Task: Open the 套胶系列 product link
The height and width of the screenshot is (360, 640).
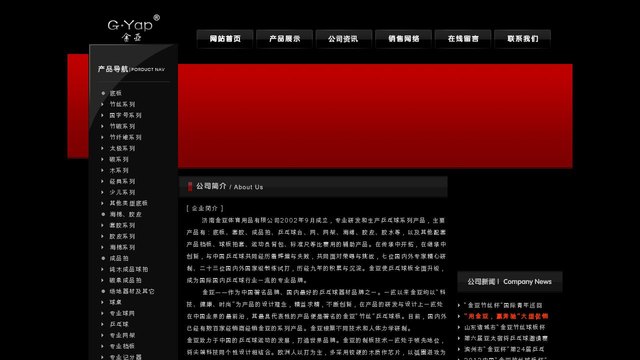Action: (122, 225)
